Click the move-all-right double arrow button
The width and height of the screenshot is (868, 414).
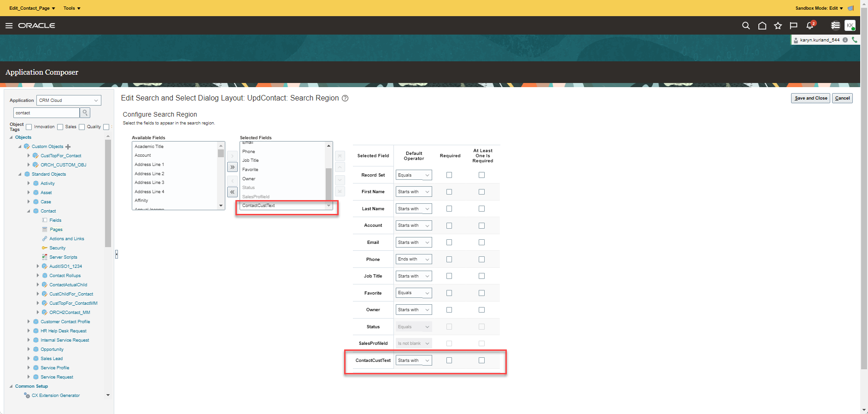(233, 167)
